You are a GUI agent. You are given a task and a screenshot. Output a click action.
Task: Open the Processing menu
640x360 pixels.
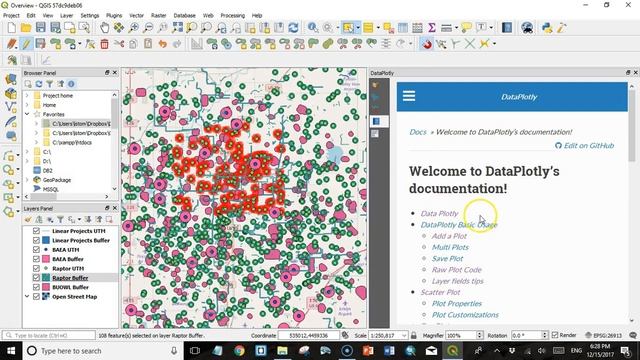[x=233, y=16]
